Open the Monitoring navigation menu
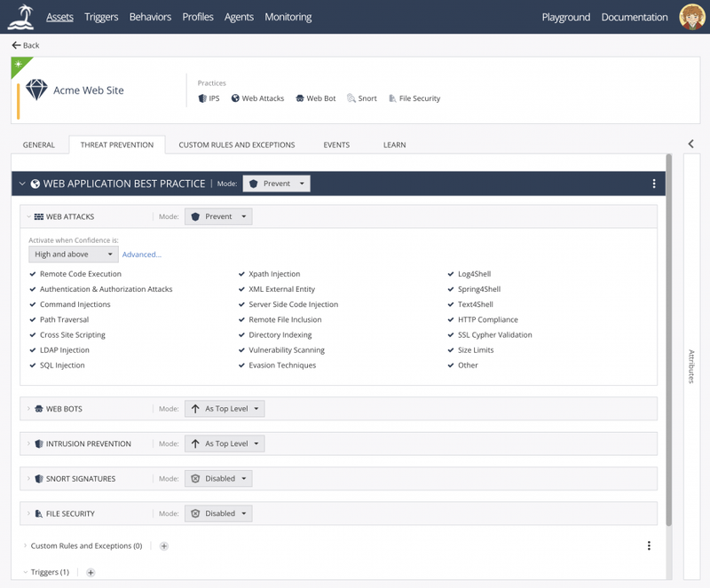Screen dimensions: 710x588 pos(288,17)
